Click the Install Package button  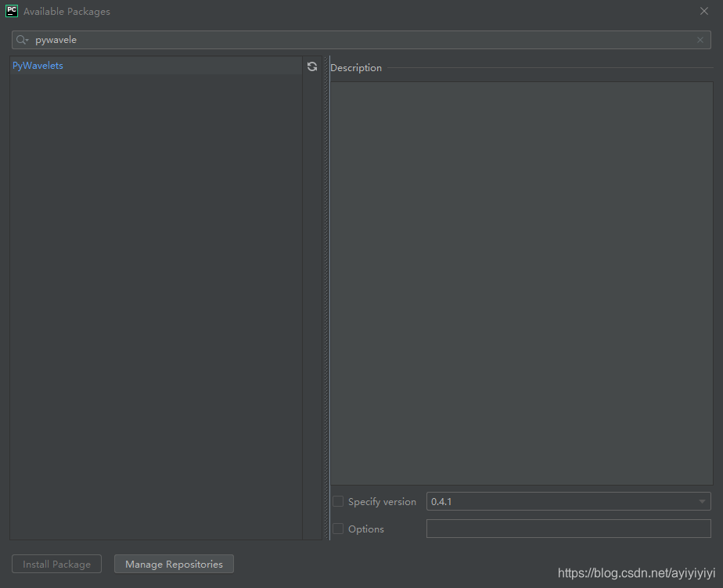tap(56, 564)
